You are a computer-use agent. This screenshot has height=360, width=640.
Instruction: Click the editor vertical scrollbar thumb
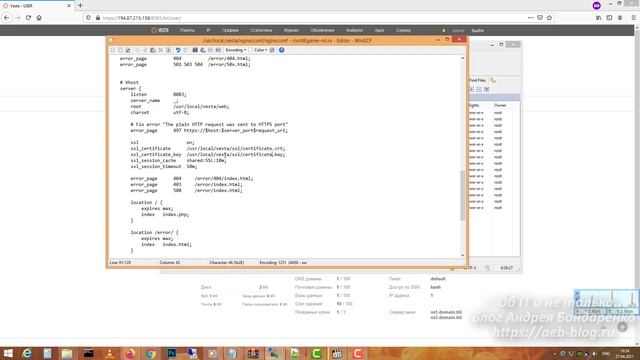click(x=462, y=195)
